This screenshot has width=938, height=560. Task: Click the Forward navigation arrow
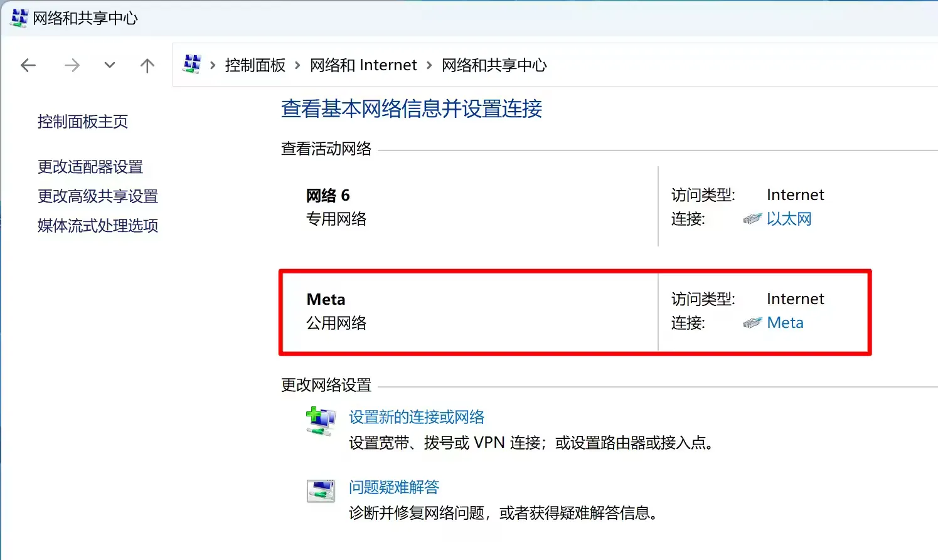(x=72, y=65)
